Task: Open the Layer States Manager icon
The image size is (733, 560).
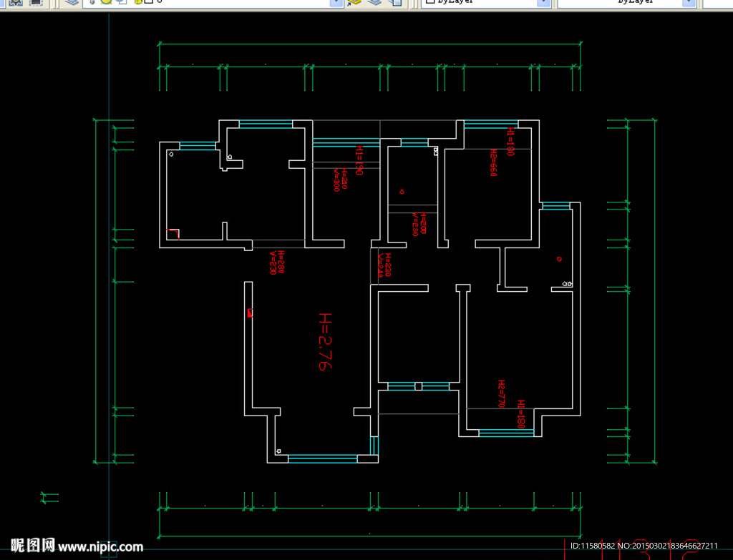Action: 396,3
